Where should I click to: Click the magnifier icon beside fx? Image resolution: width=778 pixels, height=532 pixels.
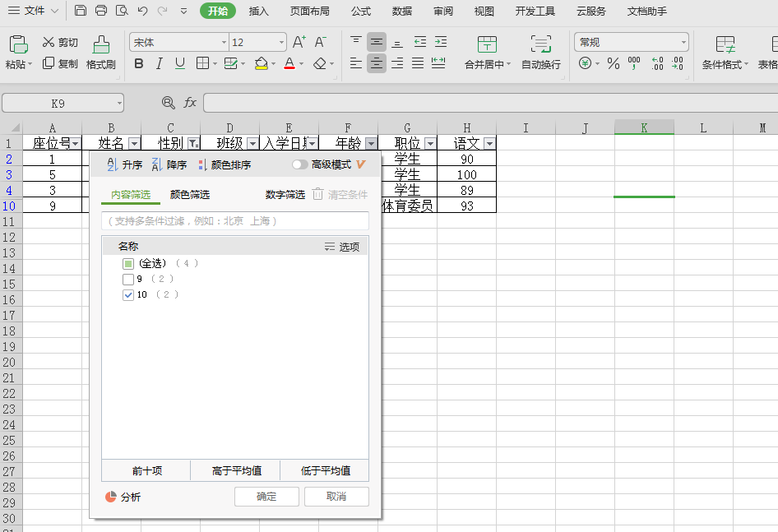(x=169, y=103)
